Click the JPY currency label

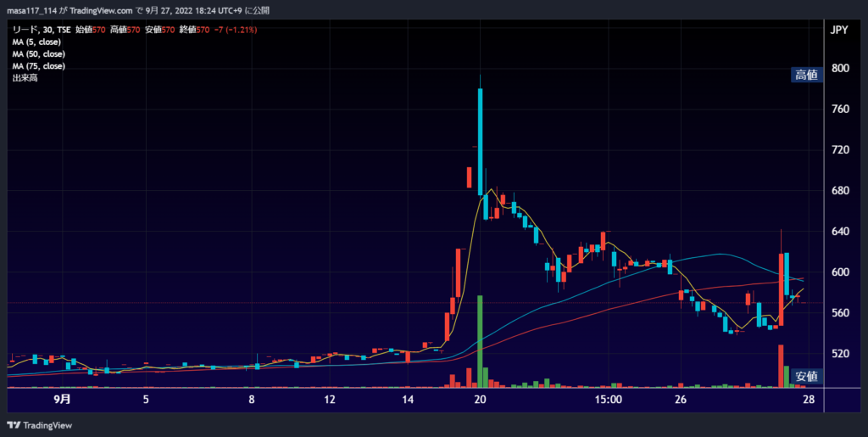pyautogui.click(x=839, y=31)
